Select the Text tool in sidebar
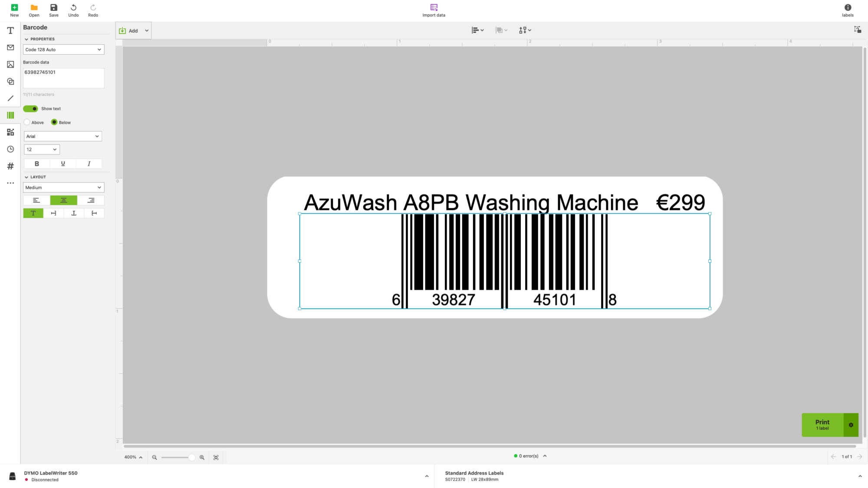868x488 pixels. pos(10,30)
